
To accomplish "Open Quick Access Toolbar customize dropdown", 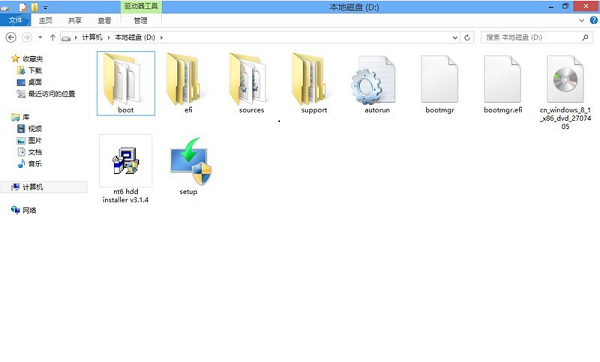I will coord(45,7).
